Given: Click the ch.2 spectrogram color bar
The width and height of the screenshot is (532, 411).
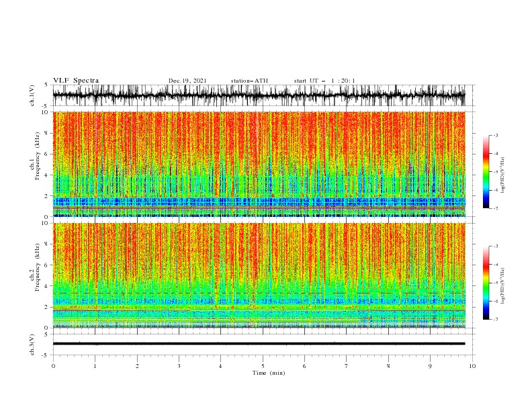Looking at the screenshot, I should (x=486, y=283).
